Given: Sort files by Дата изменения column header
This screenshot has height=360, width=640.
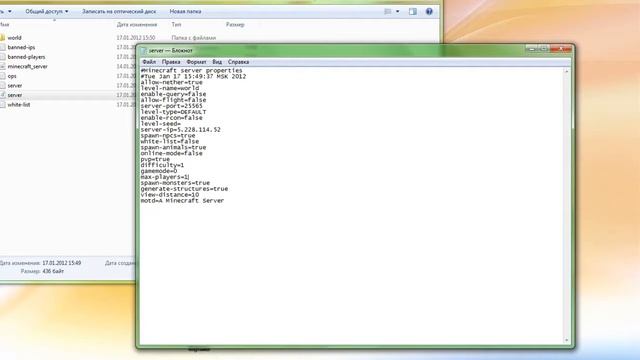Looking at the screenshot, I should (137, 25).
